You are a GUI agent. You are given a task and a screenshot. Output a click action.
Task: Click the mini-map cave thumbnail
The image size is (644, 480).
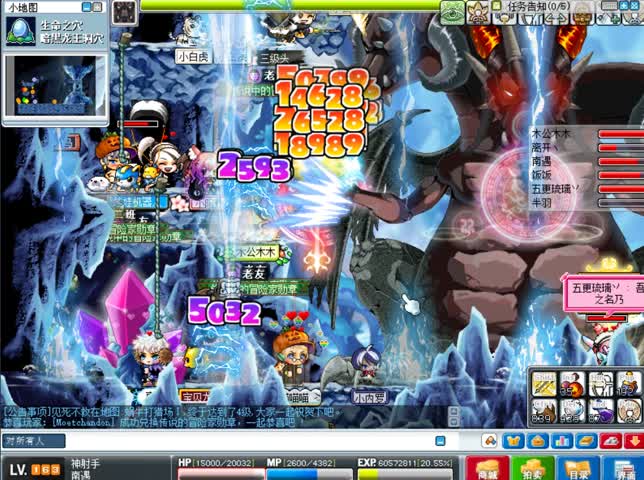coord(55,85)
